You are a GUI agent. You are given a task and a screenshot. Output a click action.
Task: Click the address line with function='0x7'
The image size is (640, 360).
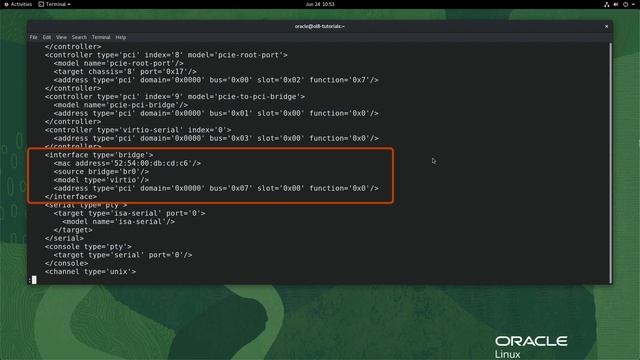216,80
